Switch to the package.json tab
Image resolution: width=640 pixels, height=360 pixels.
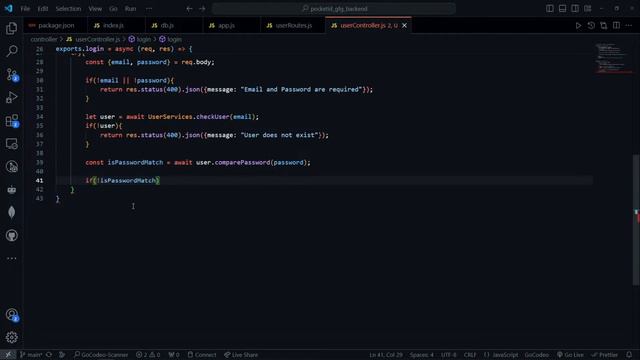[x=55, y=25]
